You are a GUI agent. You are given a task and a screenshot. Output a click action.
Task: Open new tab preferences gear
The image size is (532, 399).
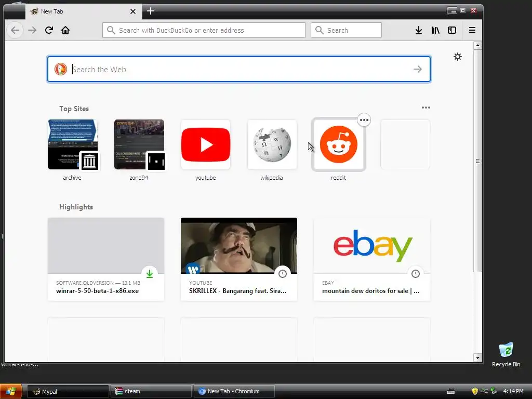[458, 57]
